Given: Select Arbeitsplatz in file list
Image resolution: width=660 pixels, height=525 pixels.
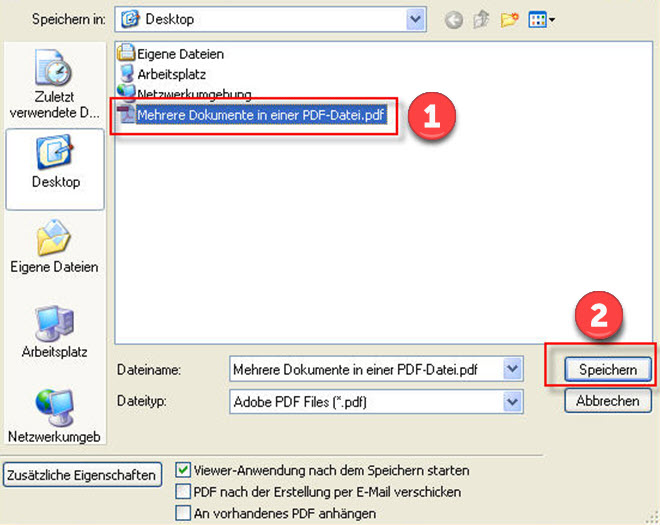Looking at the screenshot, I should (x=162, y=74).
